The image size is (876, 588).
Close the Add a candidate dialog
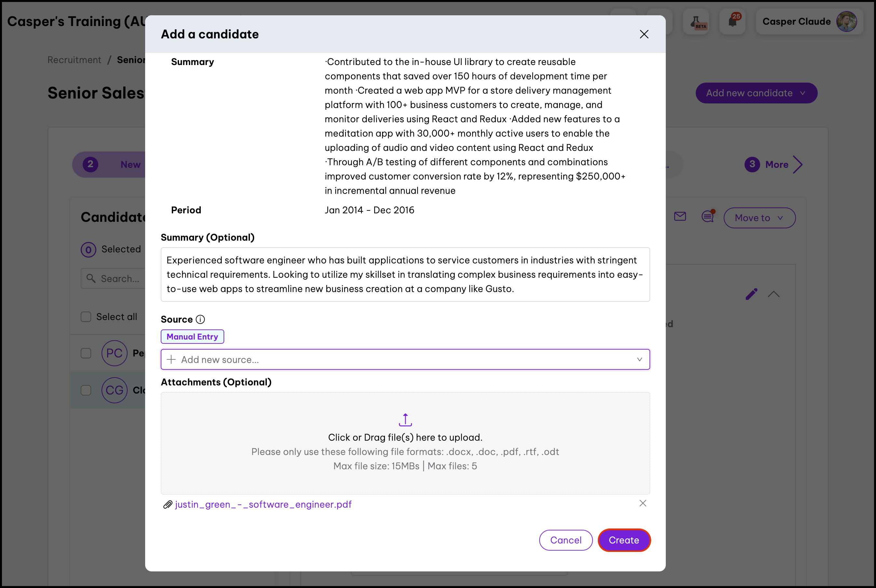(x=644, y=34)
